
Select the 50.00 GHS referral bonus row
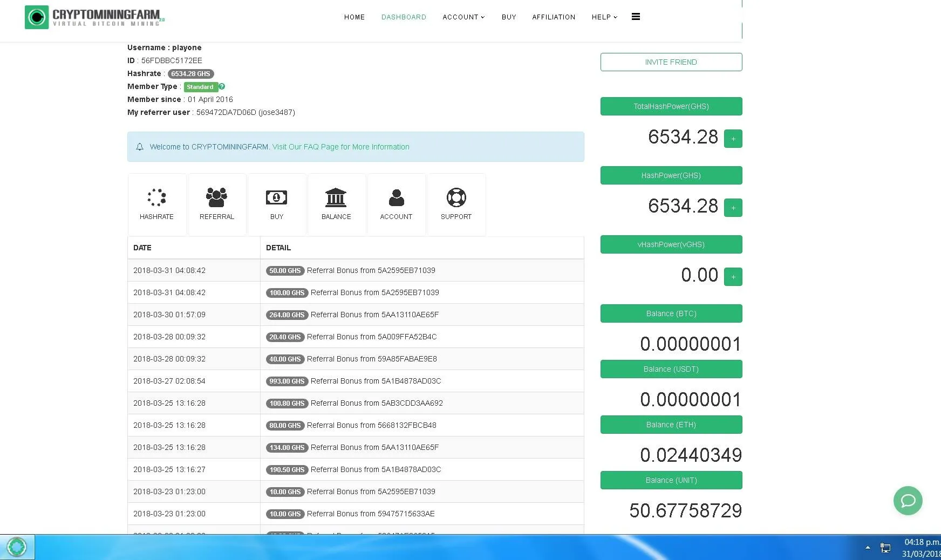[x=356, y=270]
